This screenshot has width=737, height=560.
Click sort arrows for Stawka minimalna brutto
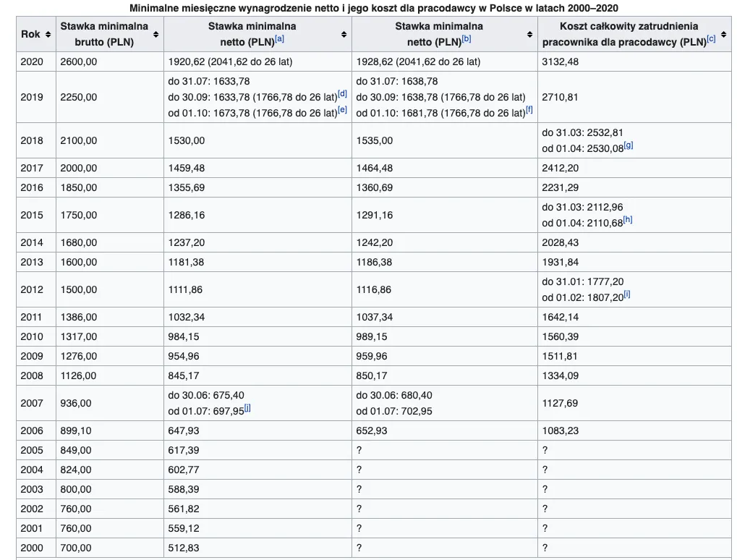pyautogui.click(x=157, y=35)
